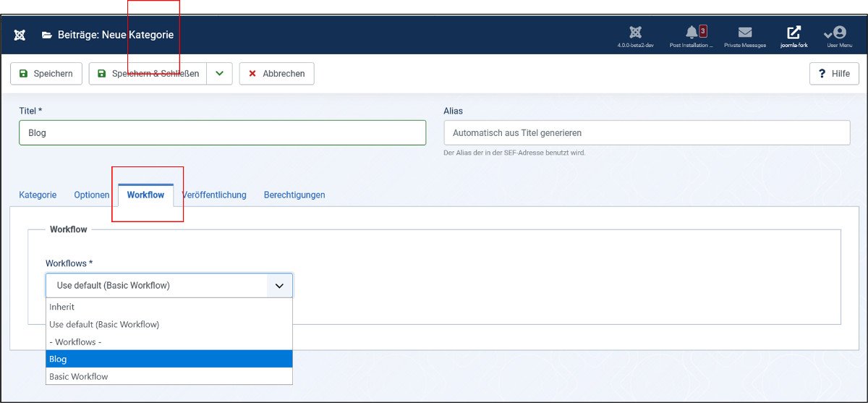Go to the Veröffentlichung tab
This screenshot has height=403, width=868.
[x=214, y=195]
